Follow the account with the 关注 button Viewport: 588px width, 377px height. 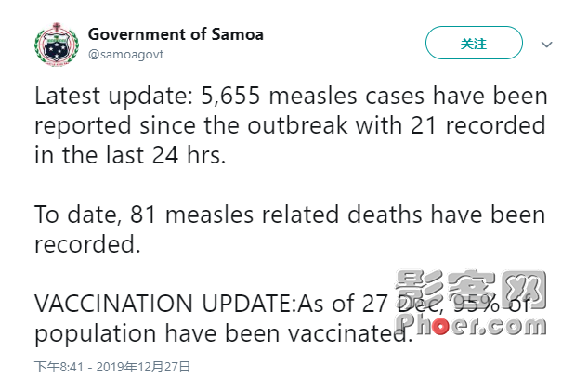coord(474,43)
